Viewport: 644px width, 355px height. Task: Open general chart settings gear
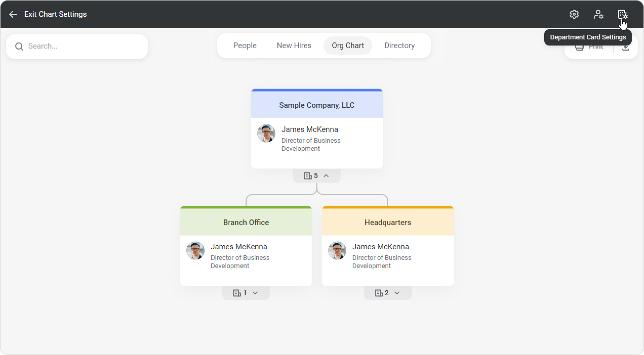pyautogui.click(x=574, y=14)
